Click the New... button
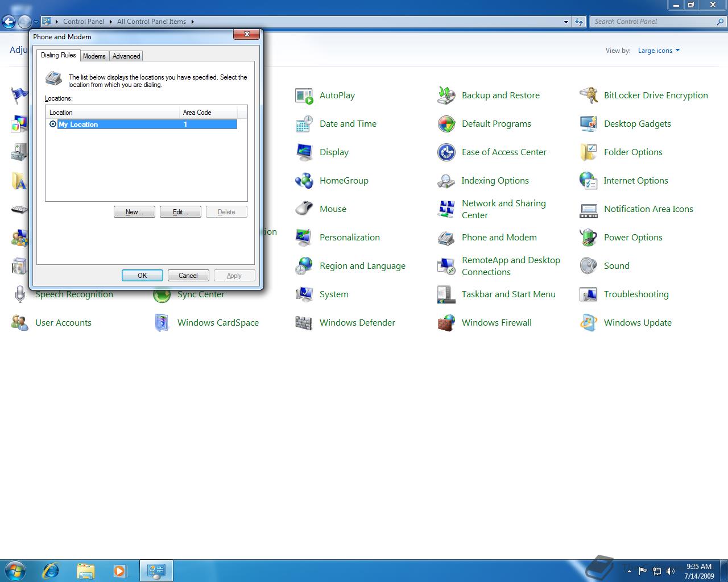 coord(134,212)
